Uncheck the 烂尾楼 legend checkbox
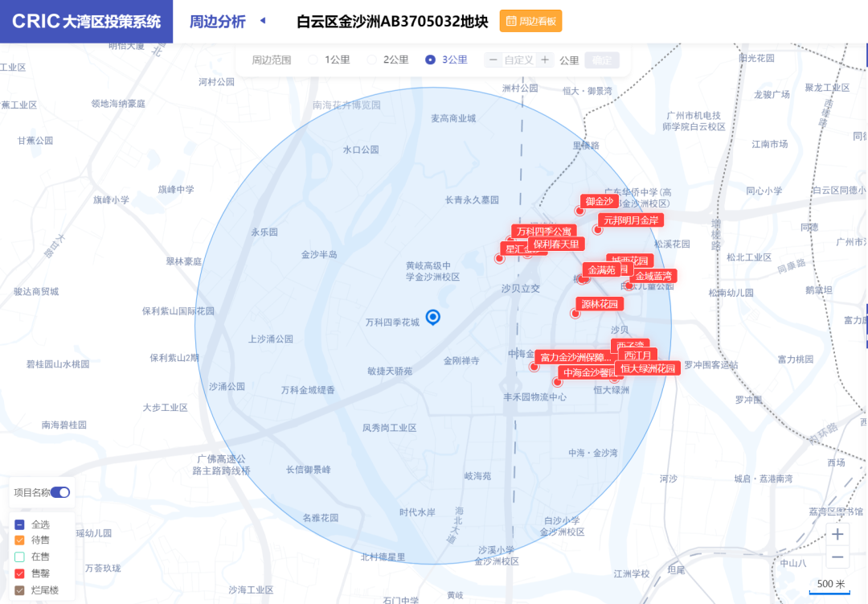This screenshot has height=604, width=868. pos(19,590)
